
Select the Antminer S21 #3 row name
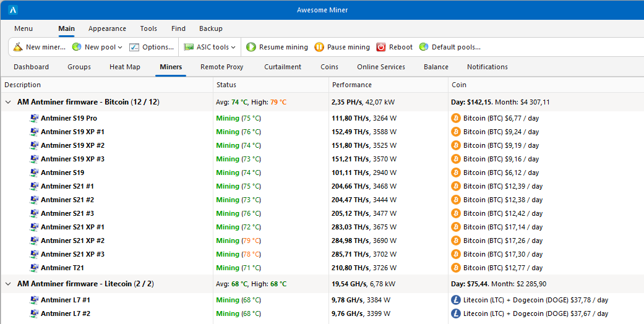click(x=67, y=213)
